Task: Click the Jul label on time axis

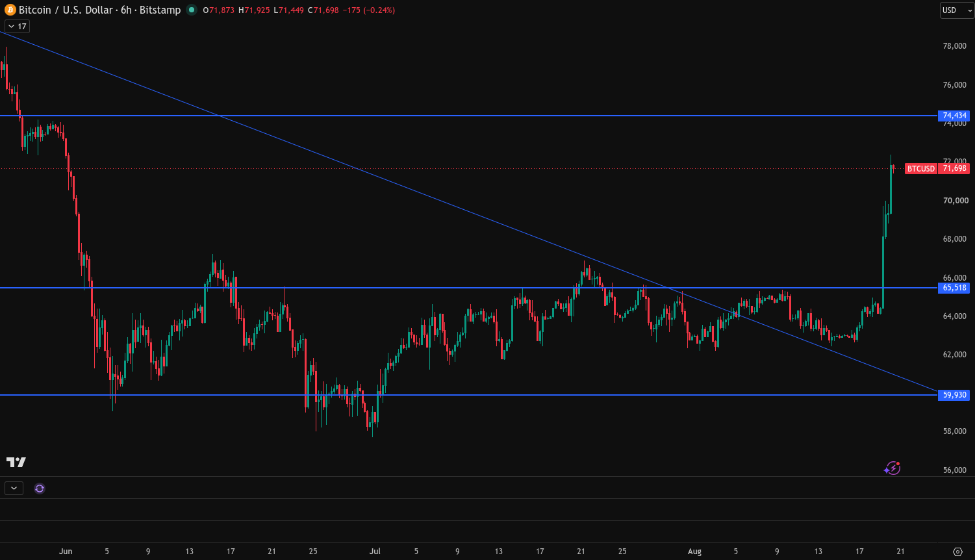Action: (x=375, y=552)
